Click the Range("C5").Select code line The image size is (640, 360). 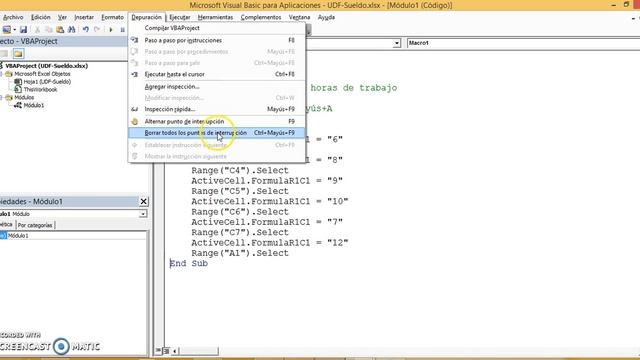click(x=240, y=191)
